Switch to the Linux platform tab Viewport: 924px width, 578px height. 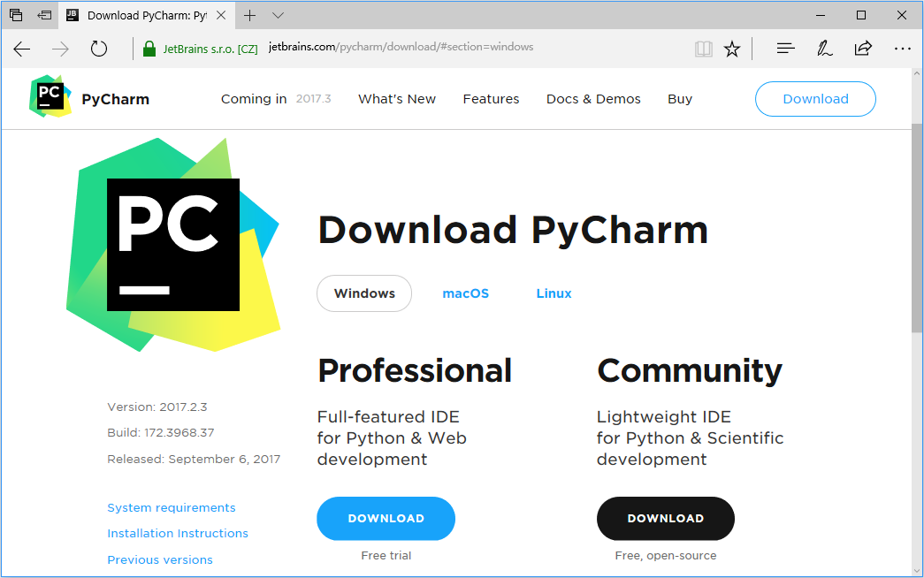554,293
